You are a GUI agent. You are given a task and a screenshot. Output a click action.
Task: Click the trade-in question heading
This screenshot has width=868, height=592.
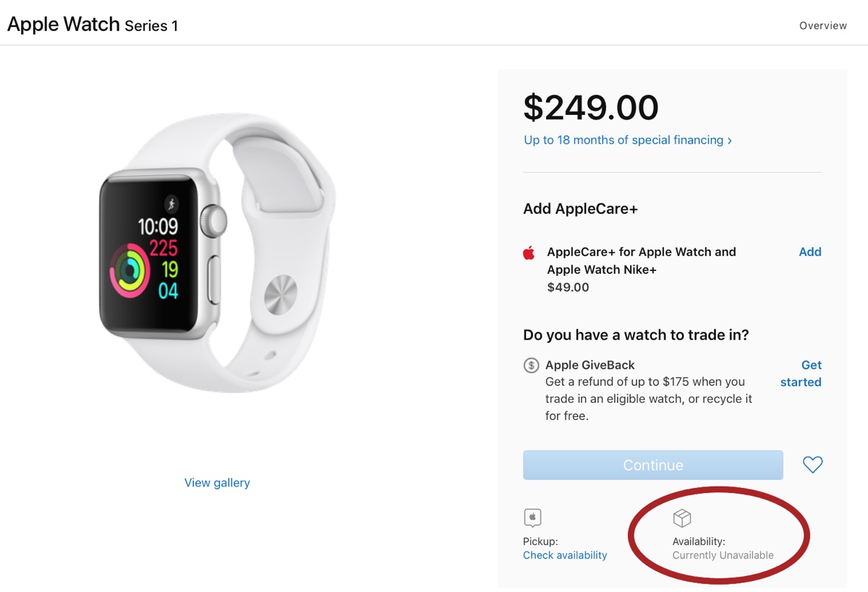pos(636,335)
